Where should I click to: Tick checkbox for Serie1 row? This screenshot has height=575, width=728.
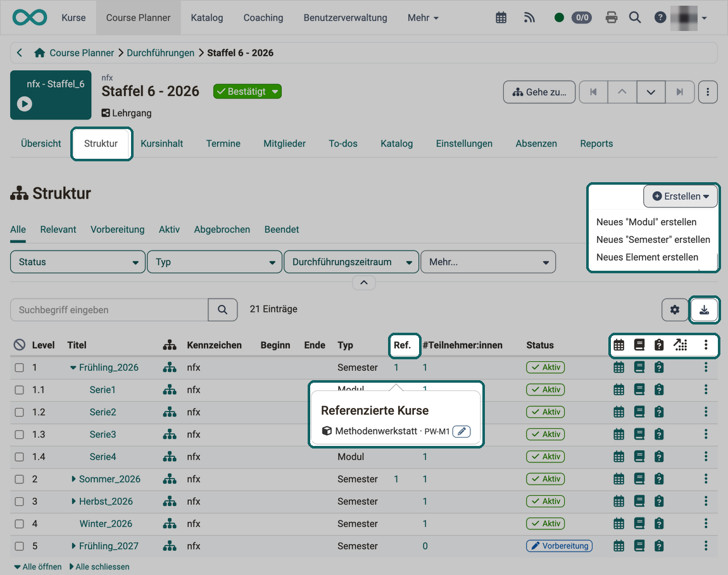[x=19, y=390]
